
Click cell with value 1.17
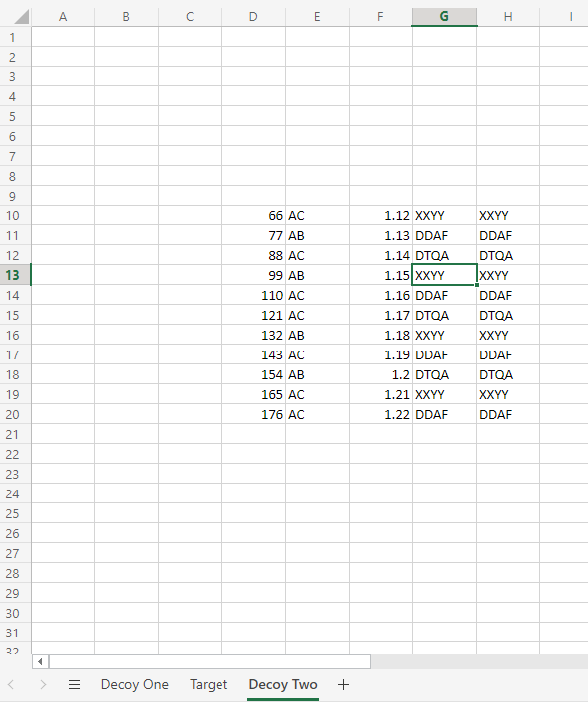pyautogui.click(x=381, y=315)
